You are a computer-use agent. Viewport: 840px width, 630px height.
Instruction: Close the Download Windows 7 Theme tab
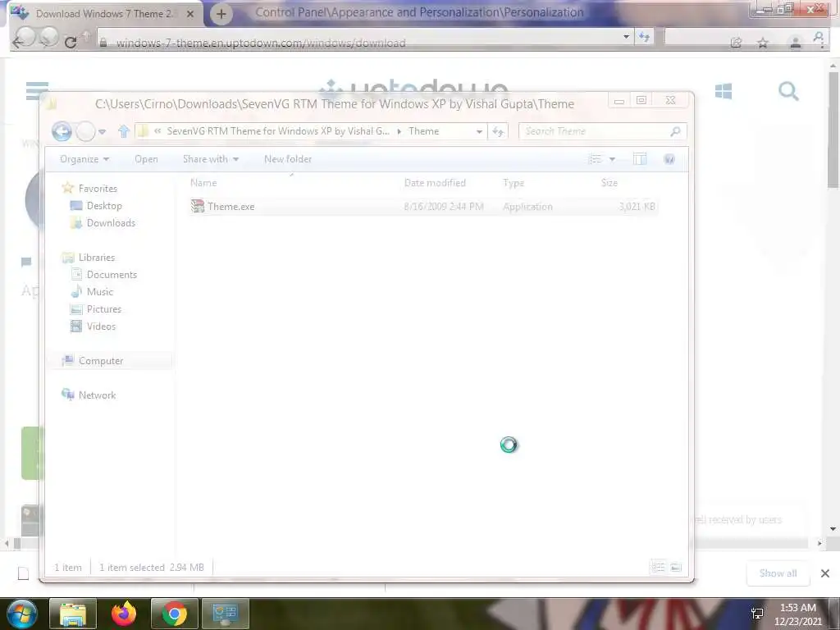click(190, 14)
